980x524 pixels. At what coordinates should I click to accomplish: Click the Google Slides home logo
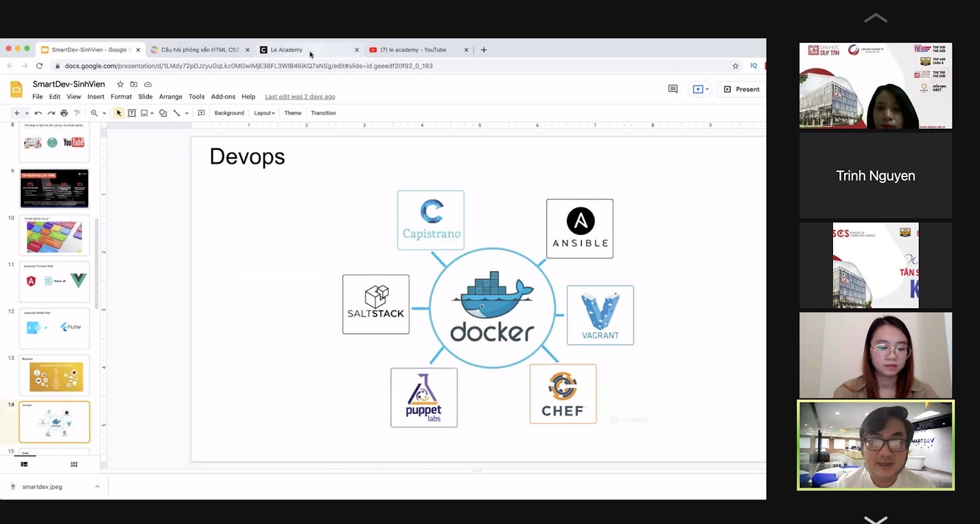(x=17, y=89)
